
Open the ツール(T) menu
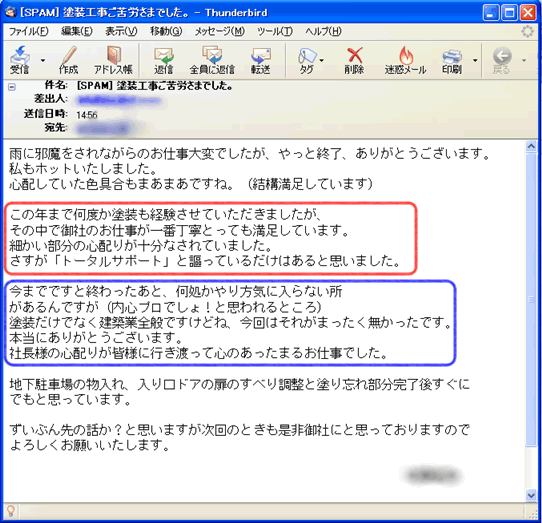[x=275, y=31]
